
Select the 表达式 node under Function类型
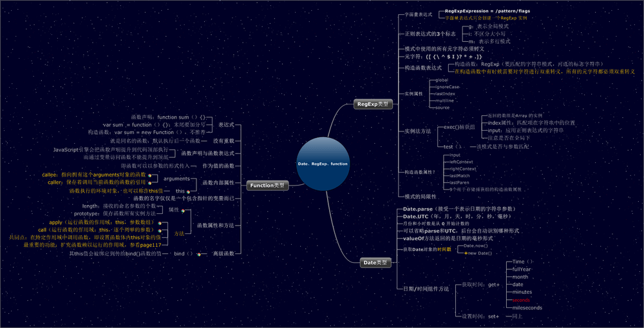226,124
